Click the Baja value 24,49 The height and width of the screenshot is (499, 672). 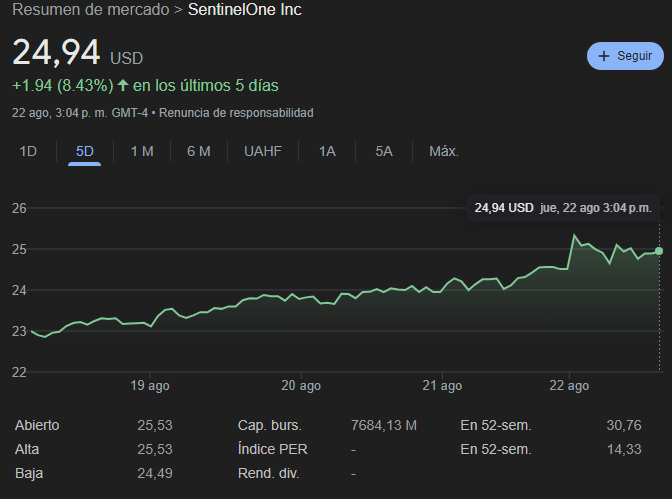[155, 473]
